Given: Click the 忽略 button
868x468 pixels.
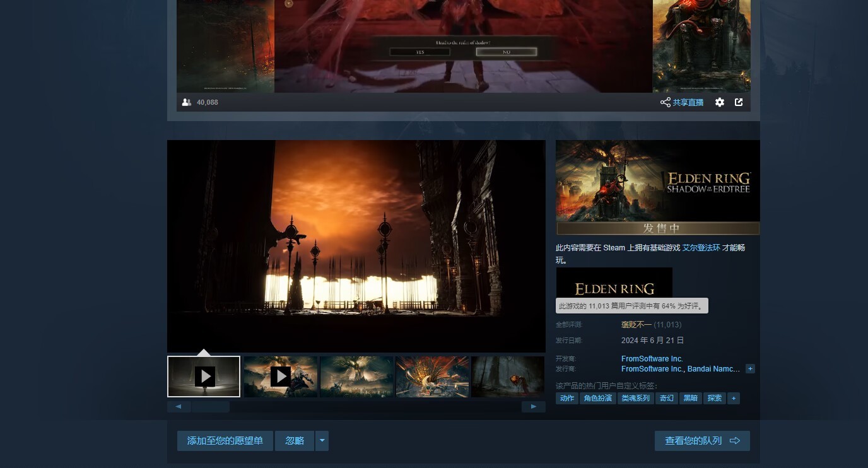Looking at the screenshot, I should pos(295,441).
